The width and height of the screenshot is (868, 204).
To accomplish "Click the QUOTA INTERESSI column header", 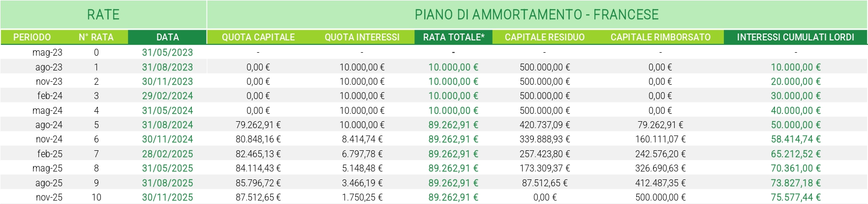I will 362,37.
